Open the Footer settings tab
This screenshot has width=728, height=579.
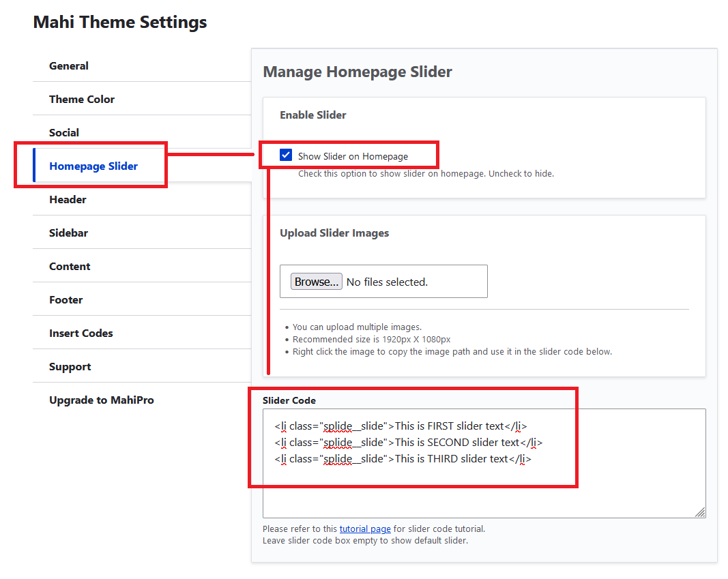pyautogui.click(x=66, y=300)
